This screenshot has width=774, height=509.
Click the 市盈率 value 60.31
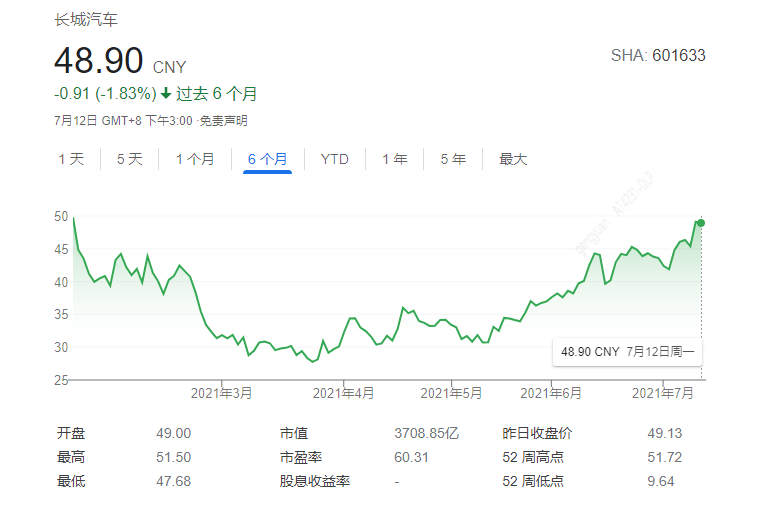click(x=413, y=457)
